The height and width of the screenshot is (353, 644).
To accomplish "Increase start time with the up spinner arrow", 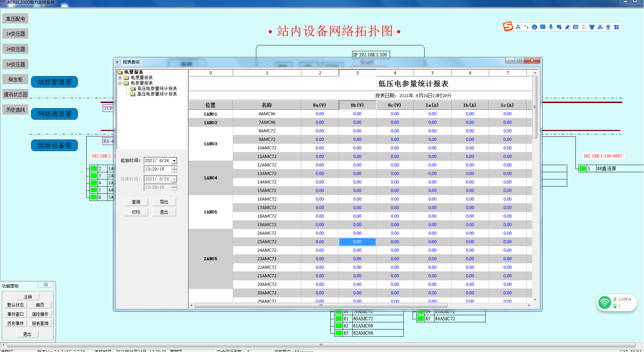I will tap(174, 167).
